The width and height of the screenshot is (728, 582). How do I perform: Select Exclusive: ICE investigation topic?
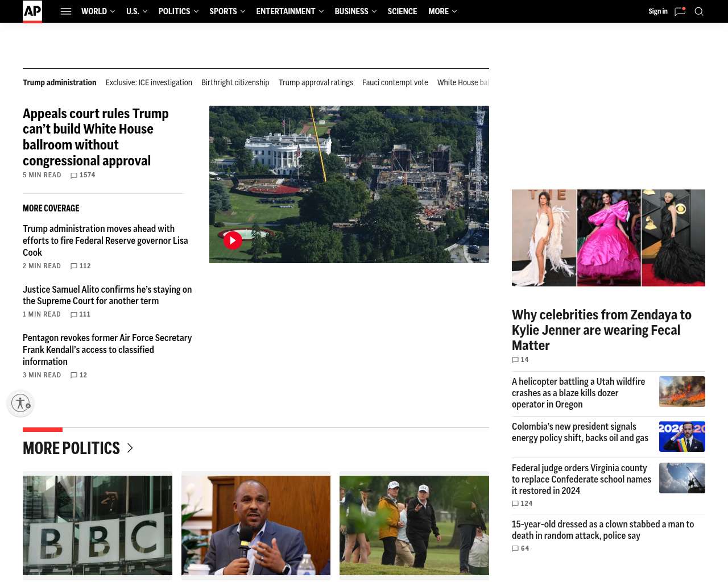click(x=149, y=82)
